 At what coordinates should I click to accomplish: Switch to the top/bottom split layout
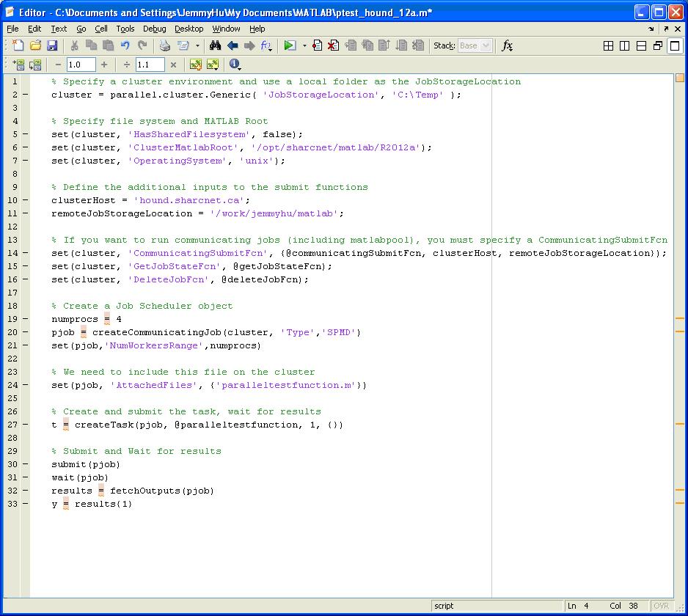[x=641, y=45]
